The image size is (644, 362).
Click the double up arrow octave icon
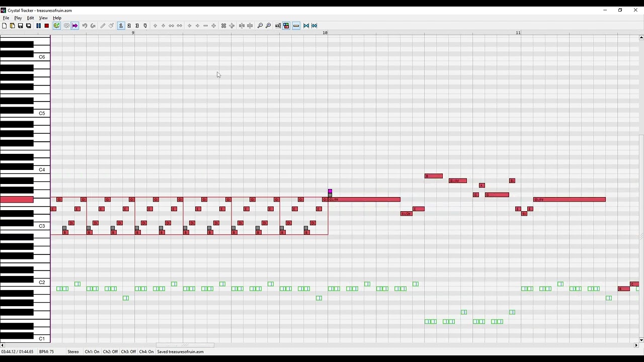pos(172,26)
